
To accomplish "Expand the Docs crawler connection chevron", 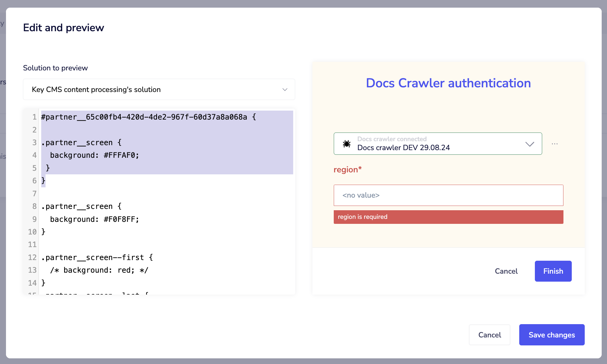I will (x=530, y=144).
